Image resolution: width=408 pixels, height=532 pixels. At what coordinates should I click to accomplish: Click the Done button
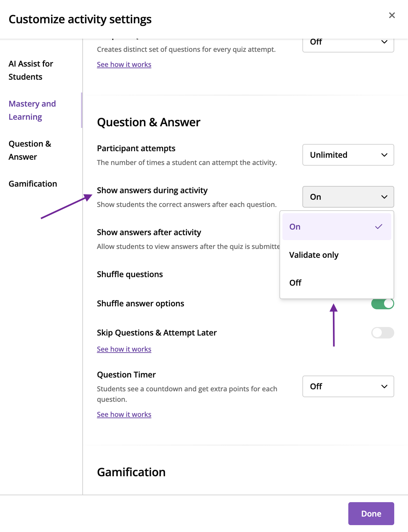[371, 514]
